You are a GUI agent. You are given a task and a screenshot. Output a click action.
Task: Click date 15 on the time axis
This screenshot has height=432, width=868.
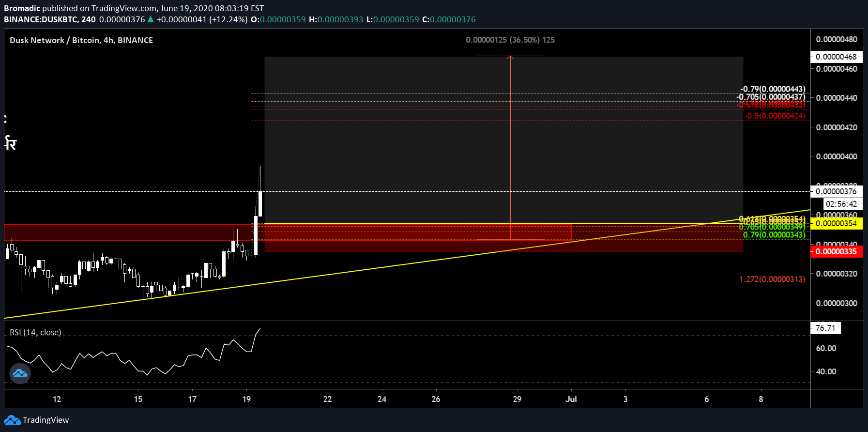pos(138,399)
